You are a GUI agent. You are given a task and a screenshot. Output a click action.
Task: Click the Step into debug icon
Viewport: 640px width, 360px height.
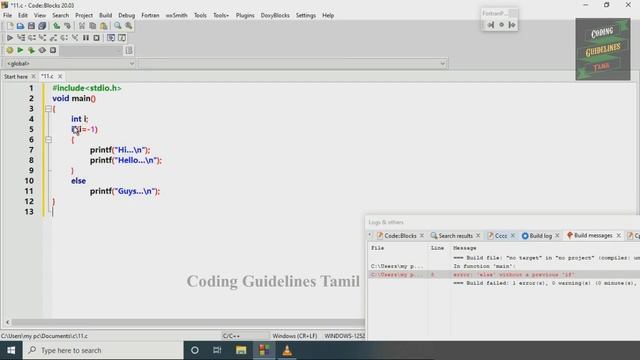(42, 38)
